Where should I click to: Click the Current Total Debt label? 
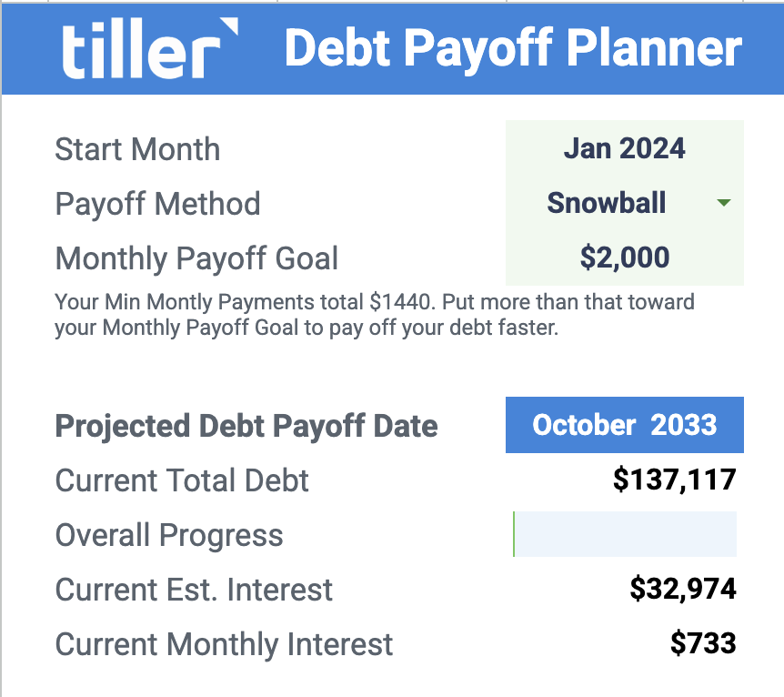coord(182,480)
